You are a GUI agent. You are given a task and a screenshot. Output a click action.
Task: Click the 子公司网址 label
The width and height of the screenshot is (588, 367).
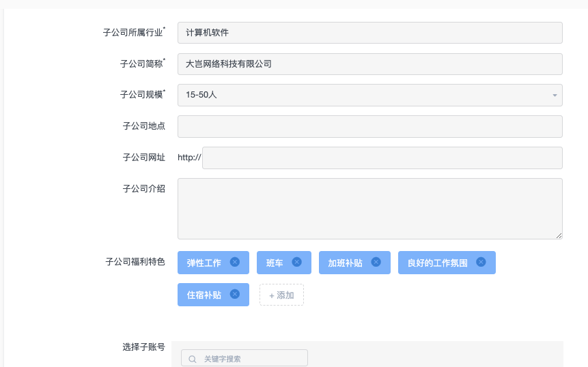coord(143,158)
